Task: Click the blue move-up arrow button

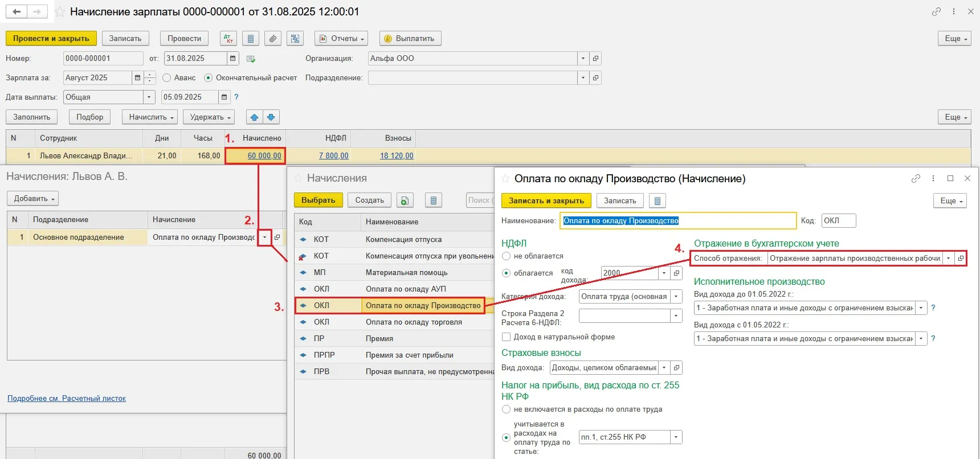Action: click(255, 117)
